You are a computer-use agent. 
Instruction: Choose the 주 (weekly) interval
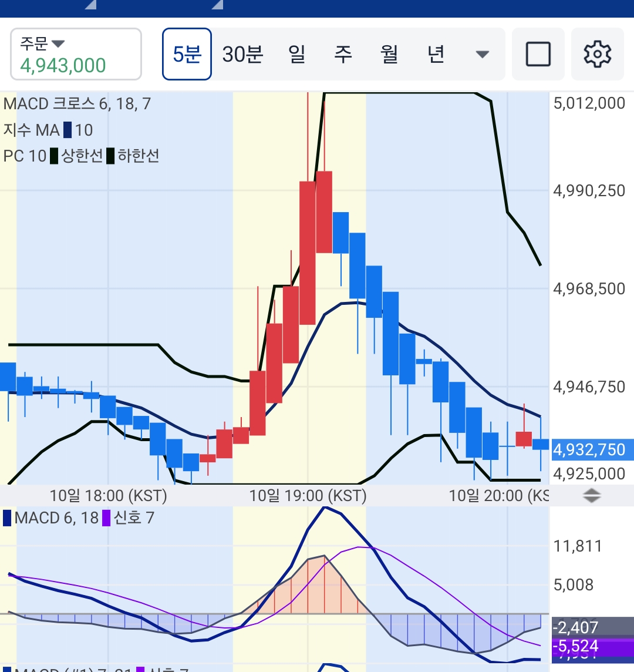point(343,54)
